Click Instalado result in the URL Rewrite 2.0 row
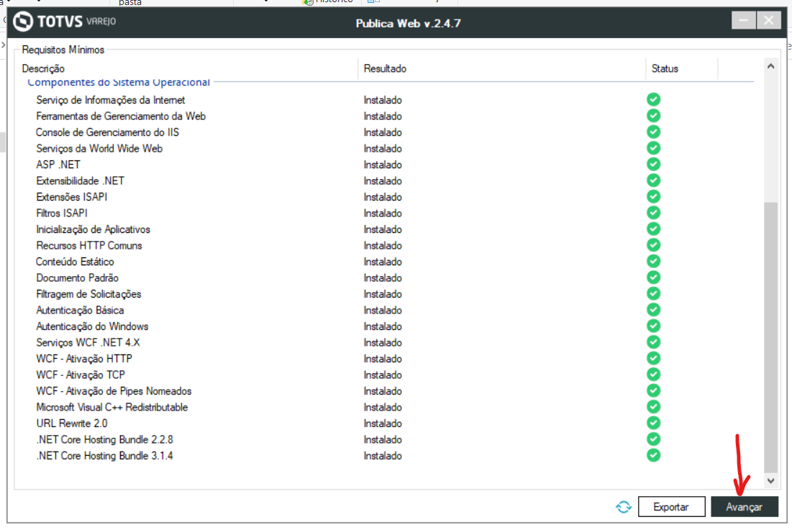 [x=383, y=423]
